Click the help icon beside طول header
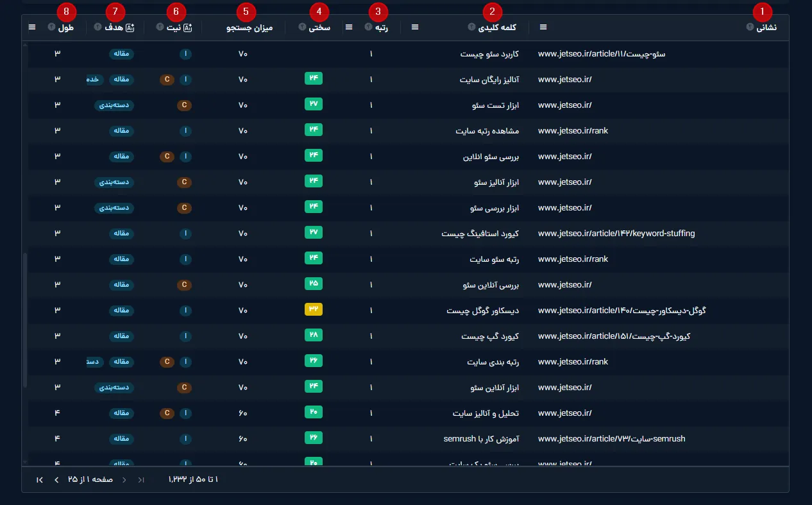 [51, 27]
